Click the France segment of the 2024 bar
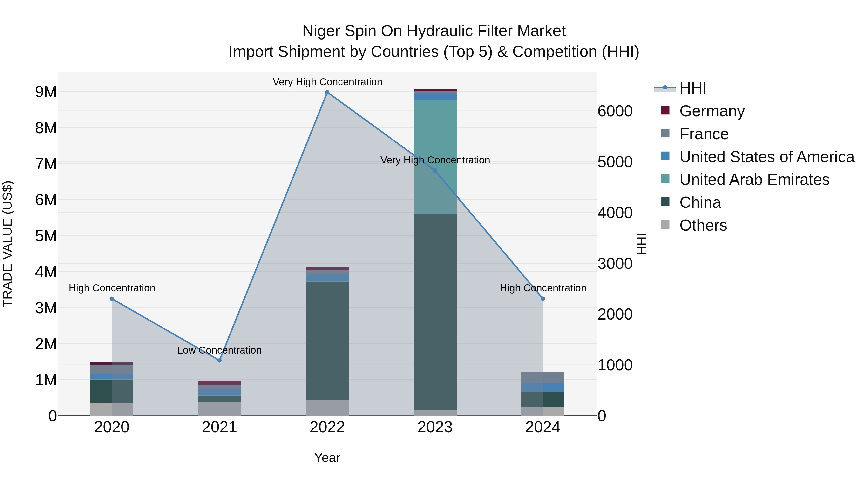868x488 pixels. (x=543, y=378)
